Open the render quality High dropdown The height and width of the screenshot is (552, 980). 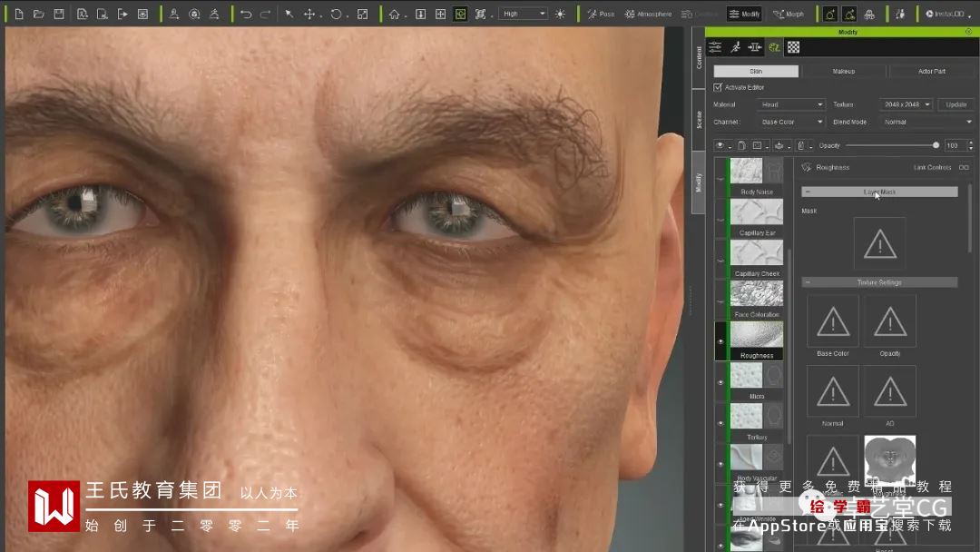pyautogui.click(x=524, y=14)
